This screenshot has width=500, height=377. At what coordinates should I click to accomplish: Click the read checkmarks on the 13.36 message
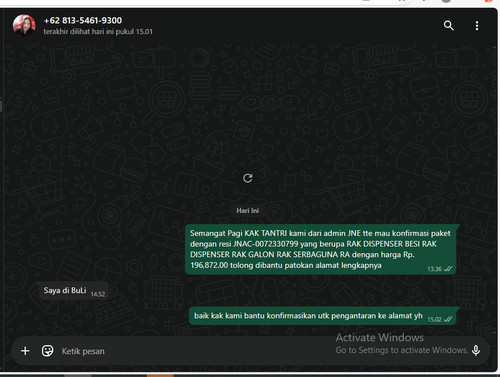[448, 269]
